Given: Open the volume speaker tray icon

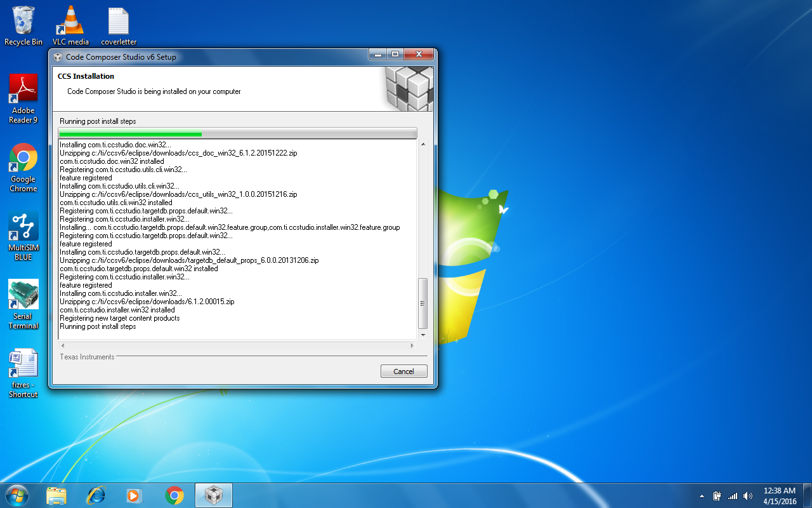Looking at the screenshot, I should point(748,496).
